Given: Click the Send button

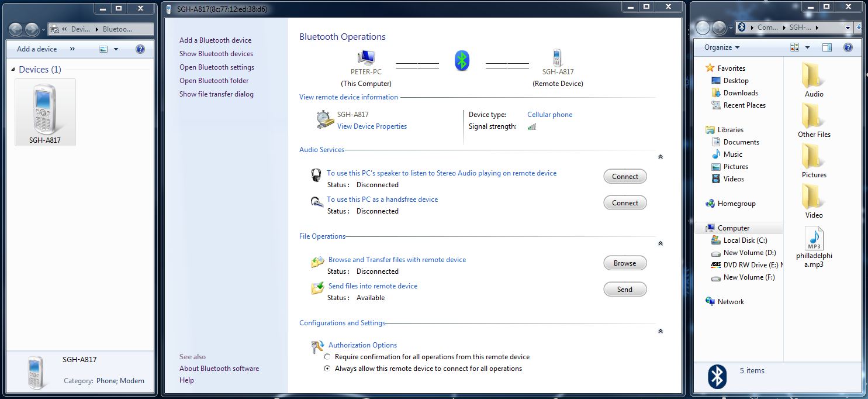Looking at the screenshot, I should [x=625, y=290].
